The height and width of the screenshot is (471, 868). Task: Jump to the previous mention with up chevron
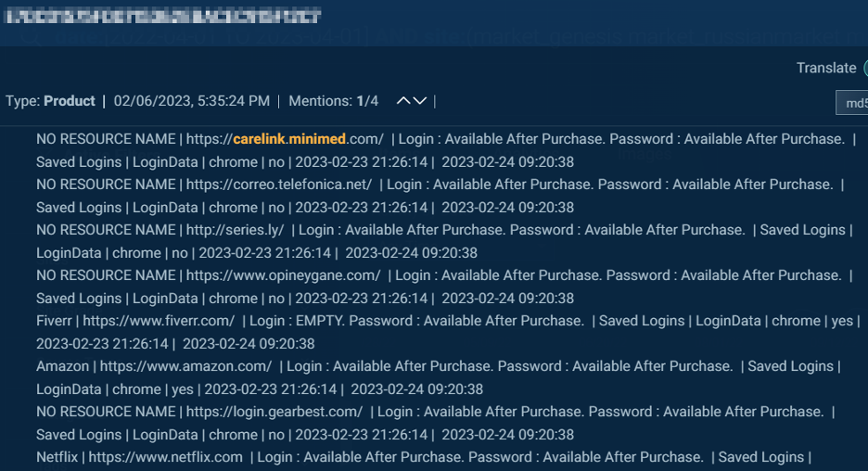pyautogui.click(x=403, y=101)
